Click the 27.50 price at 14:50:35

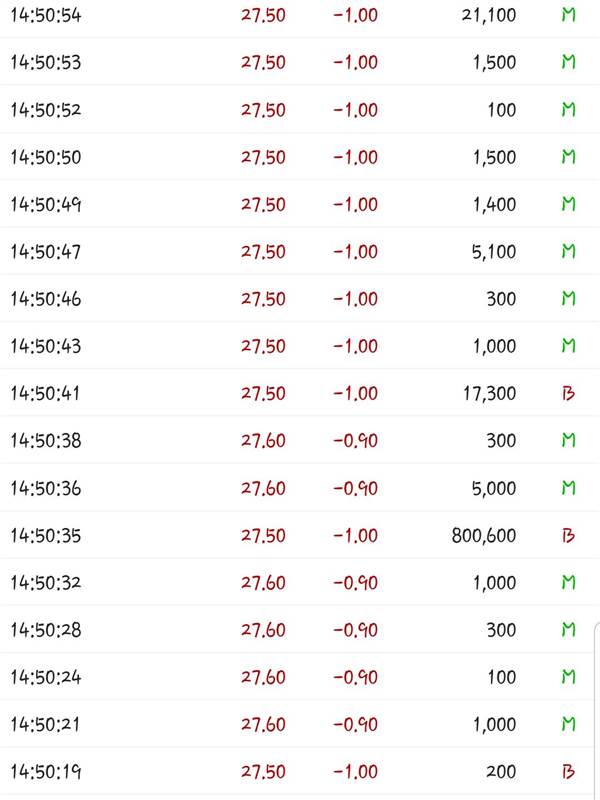click(263, 535)
